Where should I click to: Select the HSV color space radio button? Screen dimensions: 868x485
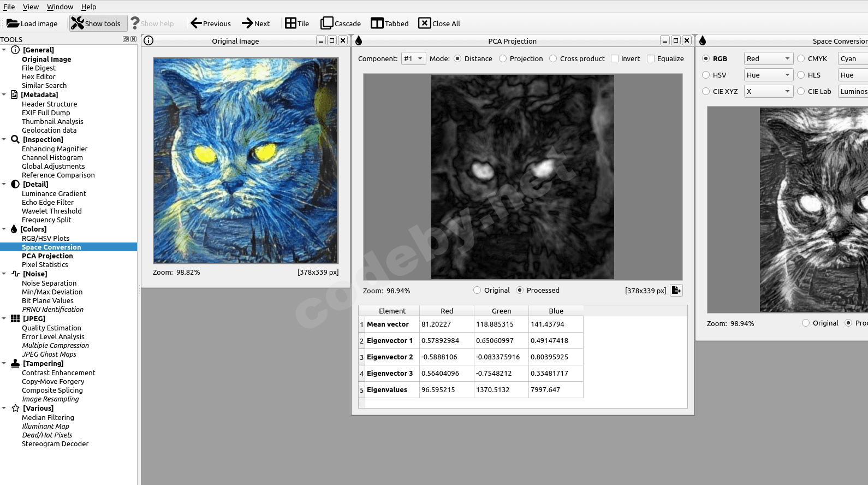pyautogui.click(x=706, y=75)
